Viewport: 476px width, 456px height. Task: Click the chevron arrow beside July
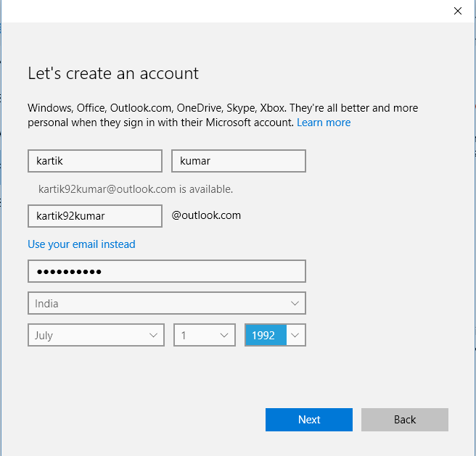[x=153, y=336]
